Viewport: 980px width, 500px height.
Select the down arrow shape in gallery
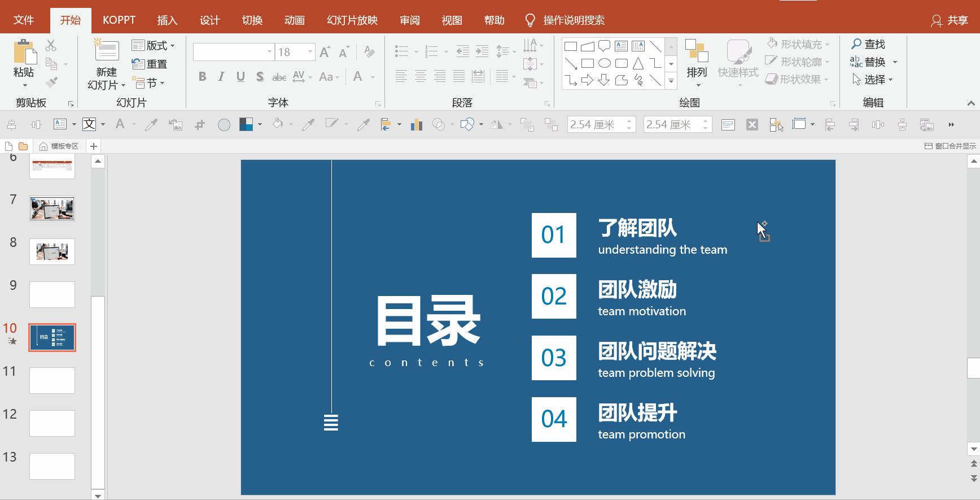pyautogui.click(x=604, y=80)
